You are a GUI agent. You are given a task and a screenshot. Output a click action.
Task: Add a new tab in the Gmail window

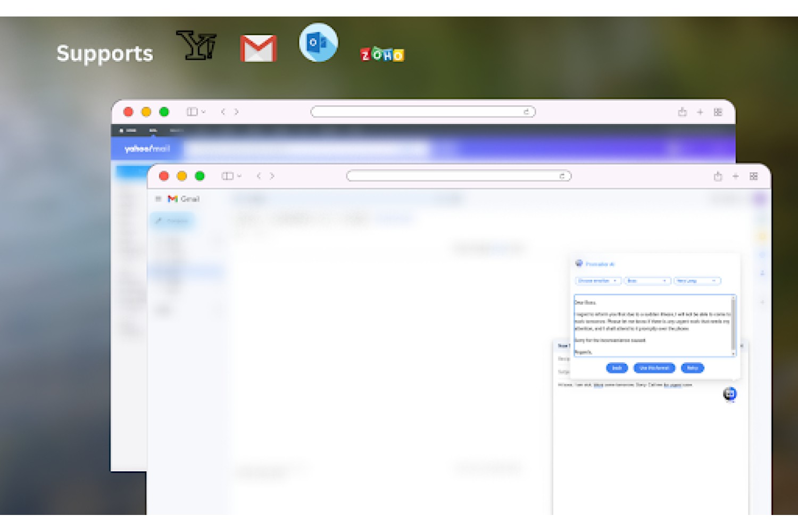point(736,177)
